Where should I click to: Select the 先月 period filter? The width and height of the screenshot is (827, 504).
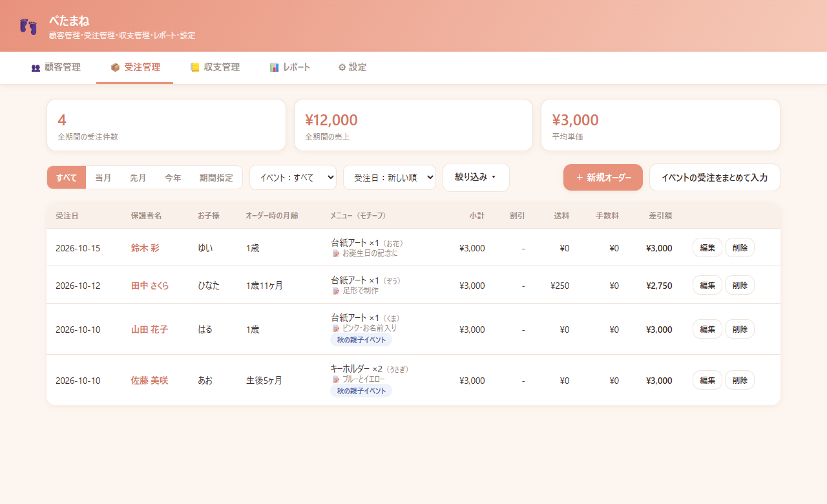[x=138, y=178]
